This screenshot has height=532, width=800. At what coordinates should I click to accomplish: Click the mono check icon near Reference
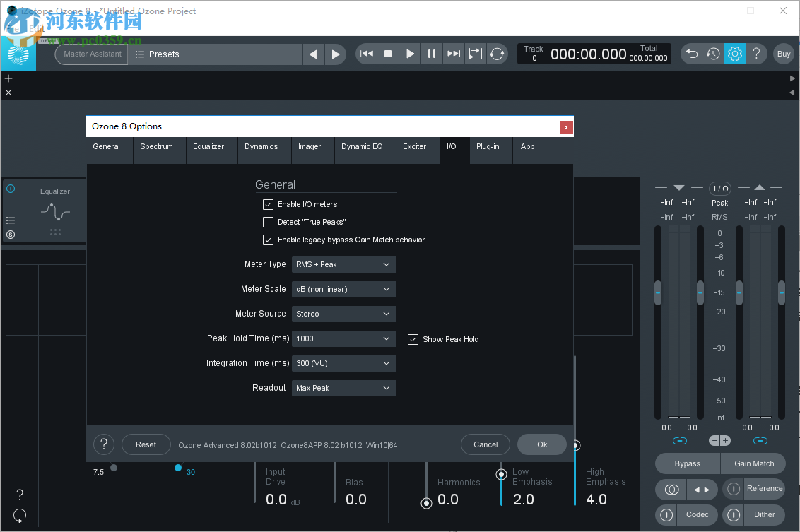[x=670, y=489]
